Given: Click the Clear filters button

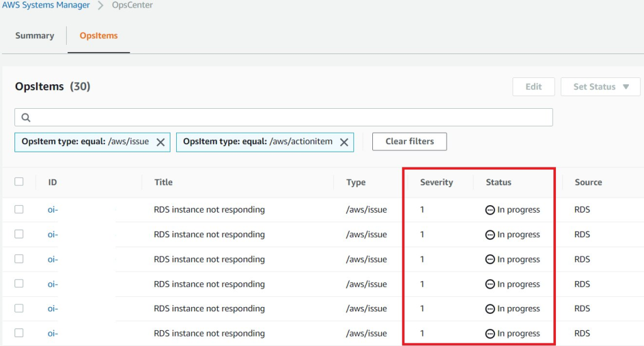Looking at the screenshot, I should (x=409, y=142).
